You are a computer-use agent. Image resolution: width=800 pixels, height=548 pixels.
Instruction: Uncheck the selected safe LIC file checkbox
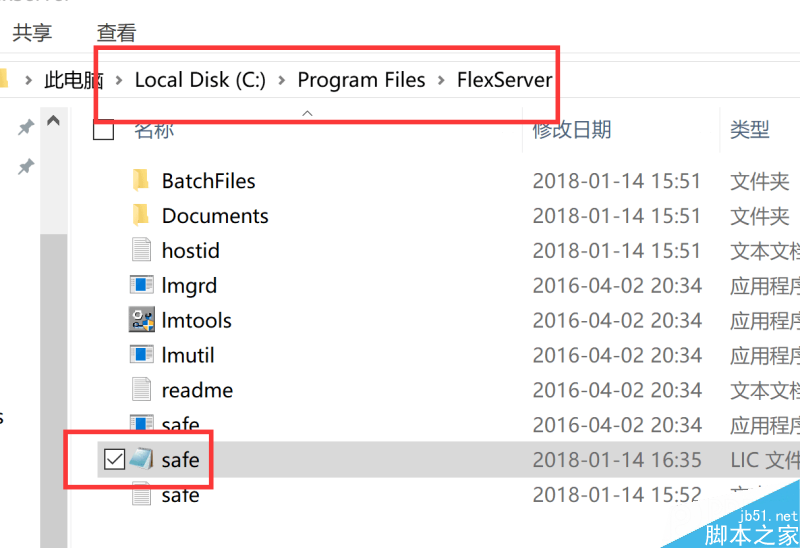[x=114, y=459]
